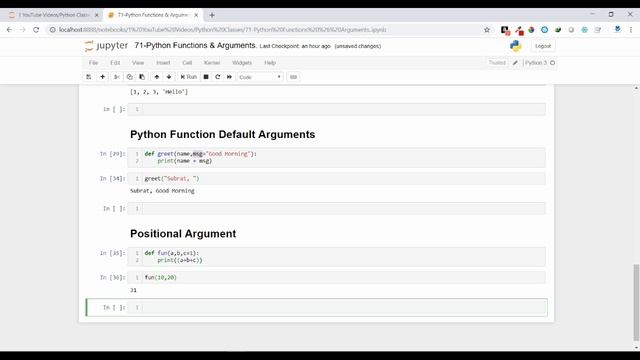The height and width of the screenshot is (360, 640).
Task: Rename notebook title 71-Python Functions & Arguments
Action: coord(195,46)
